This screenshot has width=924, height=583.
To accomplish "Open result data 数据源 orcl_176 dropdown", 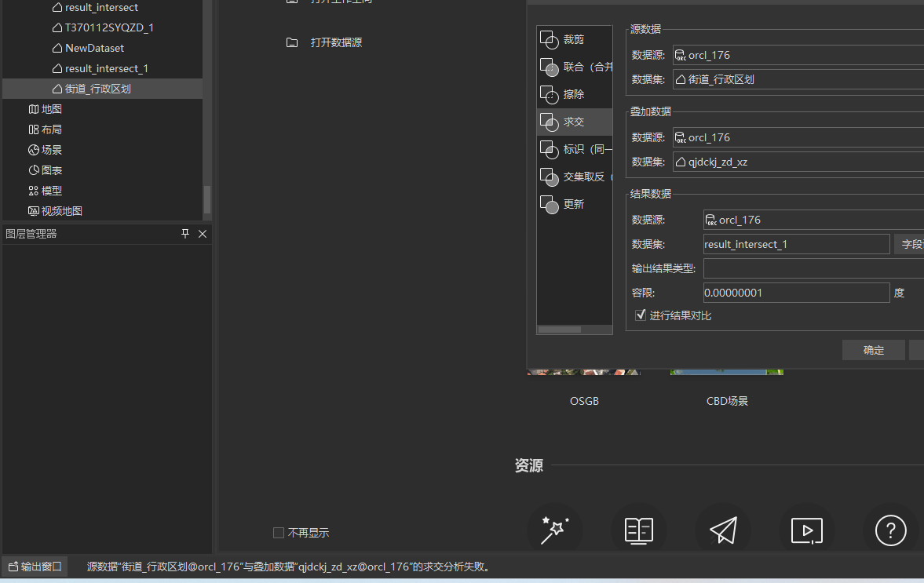I will click(814, 220).
